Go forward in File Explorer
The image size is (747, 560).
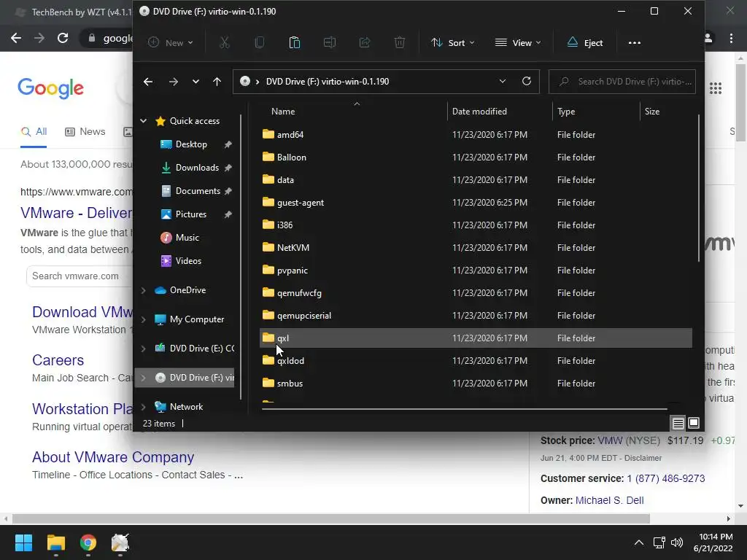174,82
